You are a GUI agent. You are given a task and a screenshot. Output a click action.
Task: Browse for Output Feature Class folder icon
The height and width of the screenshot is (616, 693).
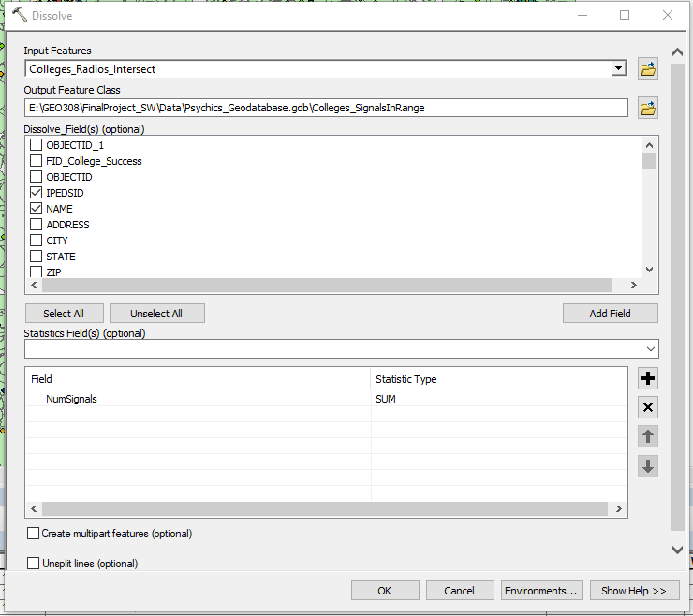tap(647, 108)
